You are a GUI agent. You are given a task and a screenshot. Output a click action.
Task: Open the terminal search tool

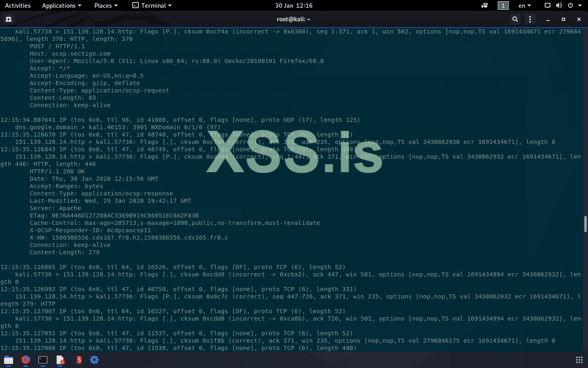(515, 19)
